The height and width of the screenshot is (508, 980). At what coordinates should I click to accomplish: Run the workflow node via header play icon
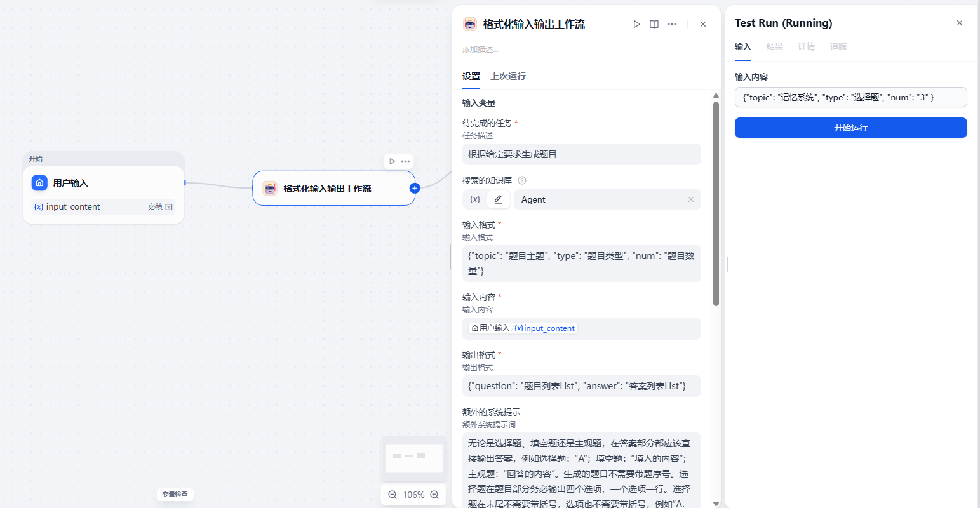point(636,24)
